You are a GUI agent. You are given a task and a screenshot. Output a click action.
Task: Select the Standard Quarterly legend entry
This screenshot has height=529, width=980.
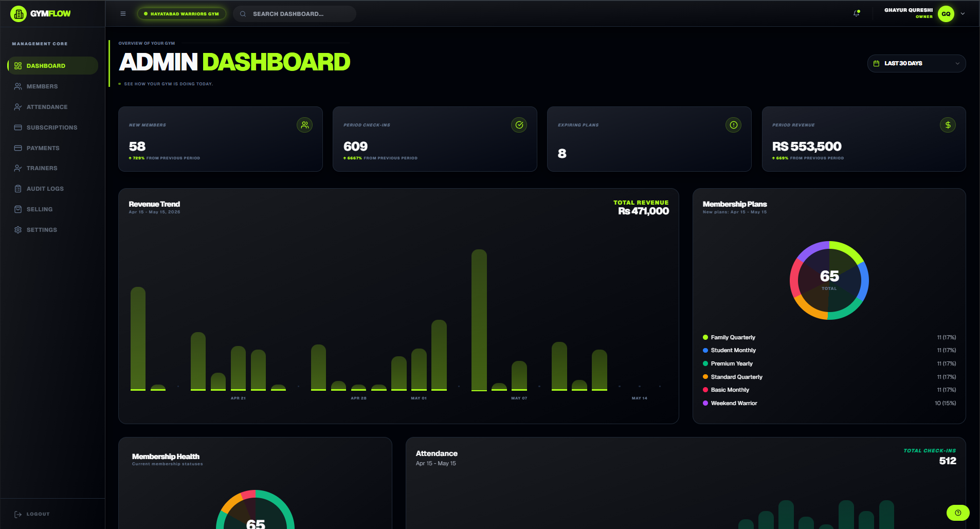pyautogui.click(x=829, y=377)
